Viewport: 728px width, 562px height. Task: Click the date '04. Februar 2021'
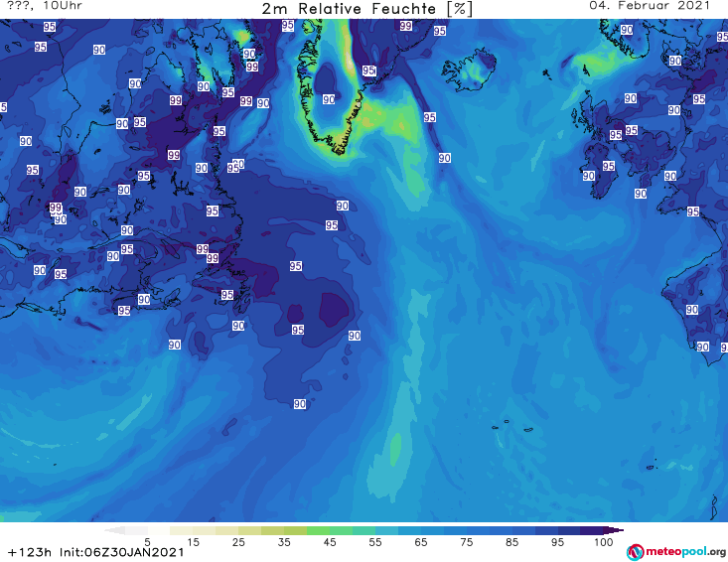point(650,6)
